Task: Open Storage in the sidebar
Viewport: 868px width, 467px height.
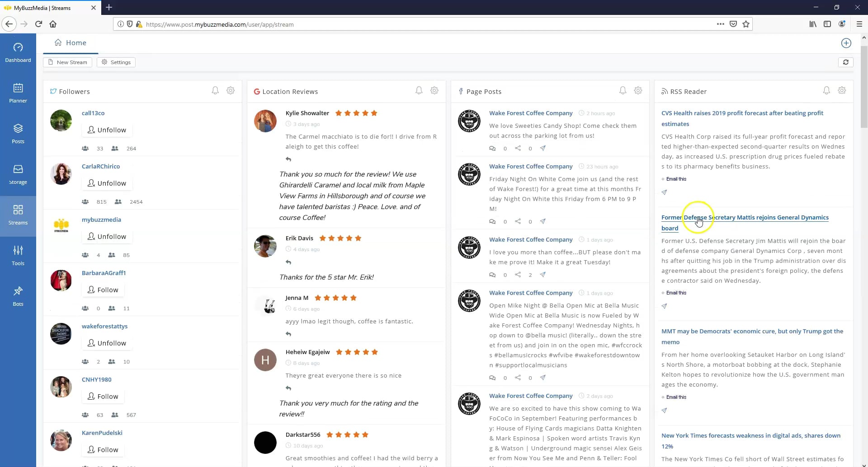Action: (x=18, y=175)
